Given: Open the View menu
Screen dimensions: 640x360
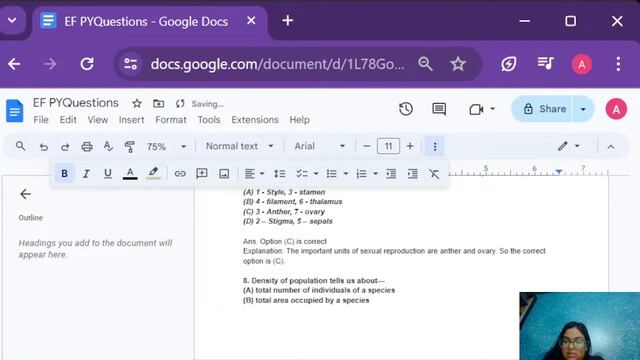Looking at the screenshot, I should pyautogui.click(x=98, y=120).
